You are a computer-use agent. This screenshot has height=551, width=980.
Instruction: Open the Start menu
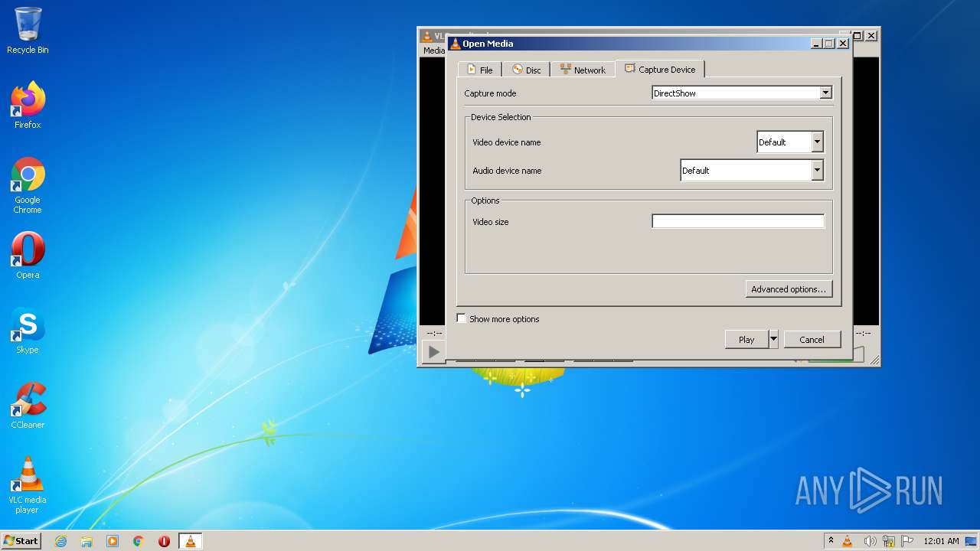tap(21, 540)
